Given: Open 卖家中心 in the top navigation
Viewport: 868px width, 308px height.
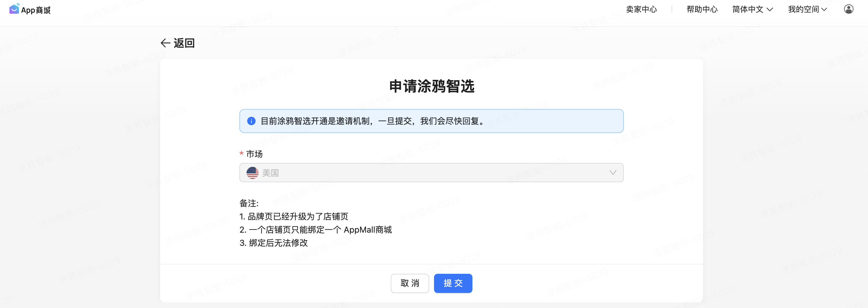Looking at the screenshot, I should [x=641, y=9].
